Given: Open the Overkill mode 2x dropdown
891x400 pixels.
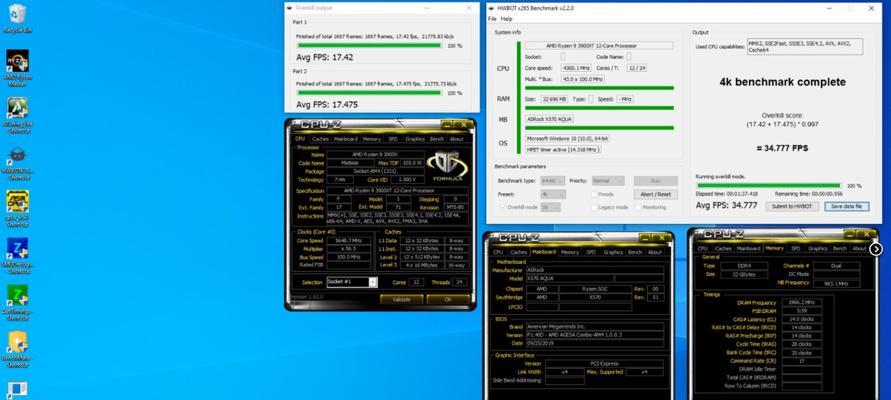Looking at the screenshot, I should pyautogui.click(x=550, y=207).
